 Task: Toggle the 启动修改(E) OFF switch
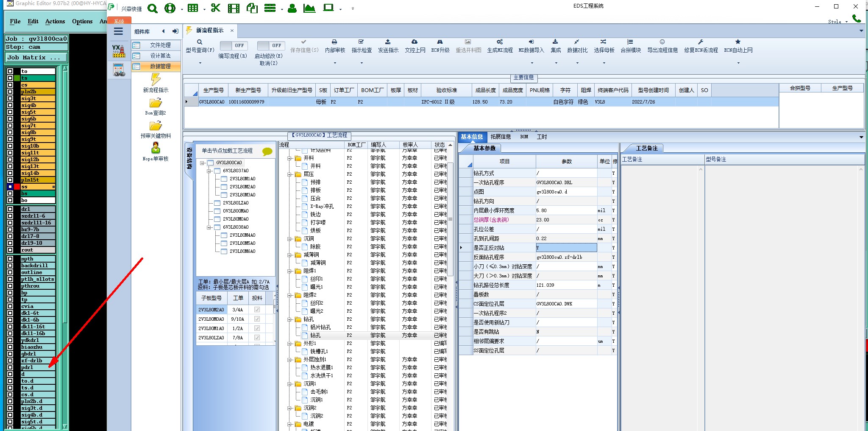coord(271,45)
